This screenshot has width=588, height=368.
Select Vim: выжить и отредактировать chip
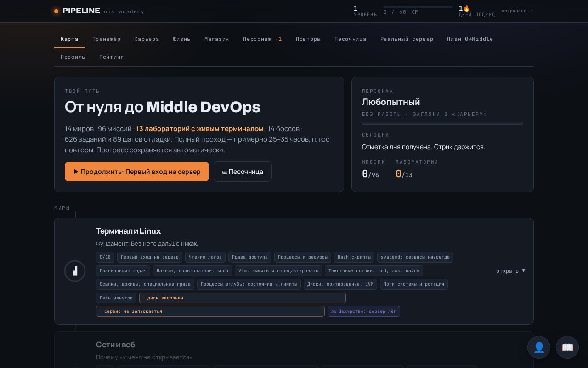click(278, 271)
